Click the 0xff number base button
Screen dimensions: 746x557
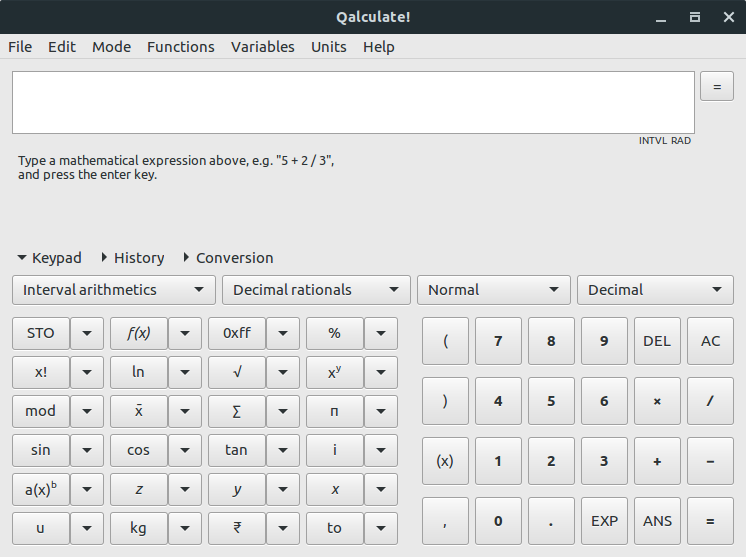[237, 333]
